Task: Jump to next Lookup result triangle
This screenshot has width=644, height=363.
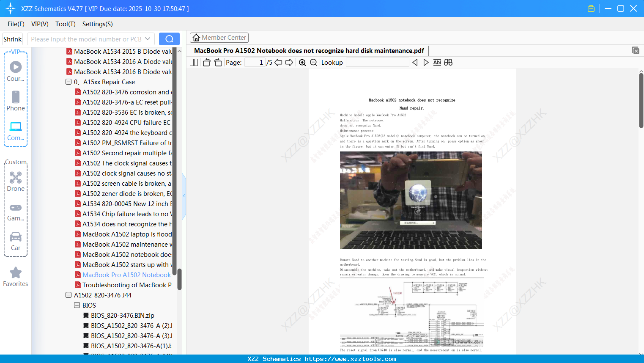Action: [426, 63]
